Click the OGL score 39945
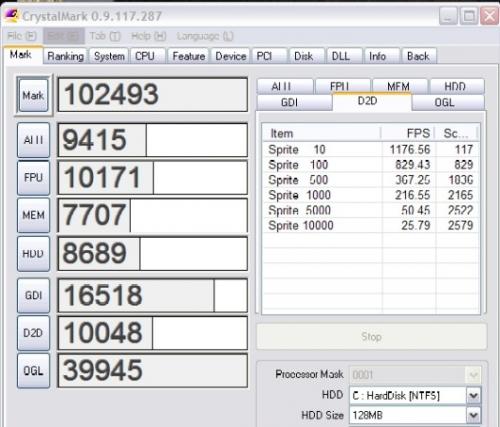 153,371
